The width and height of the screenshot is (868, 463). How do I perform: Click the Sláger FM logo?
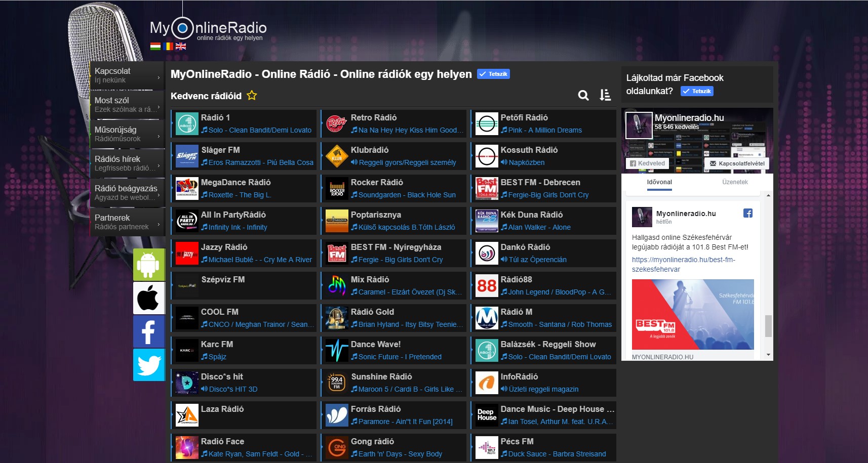pyautogui.click(x=187, y=156)
